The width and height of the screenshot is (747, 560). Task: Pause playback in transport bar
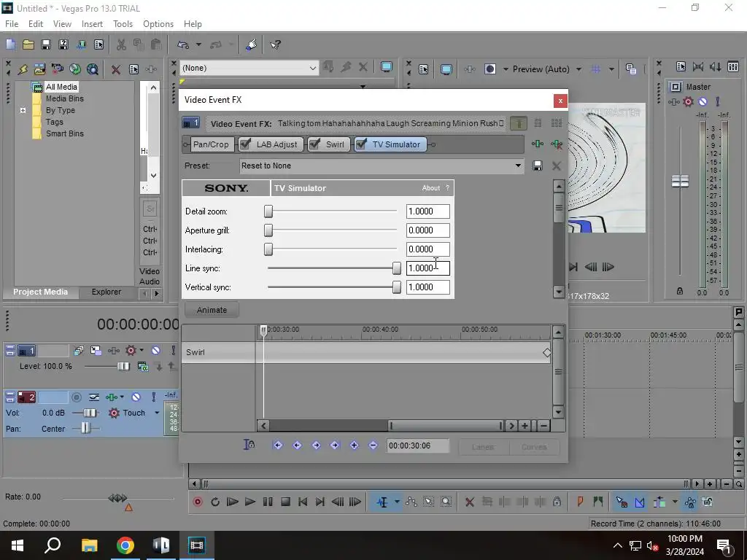pos(268,502)
